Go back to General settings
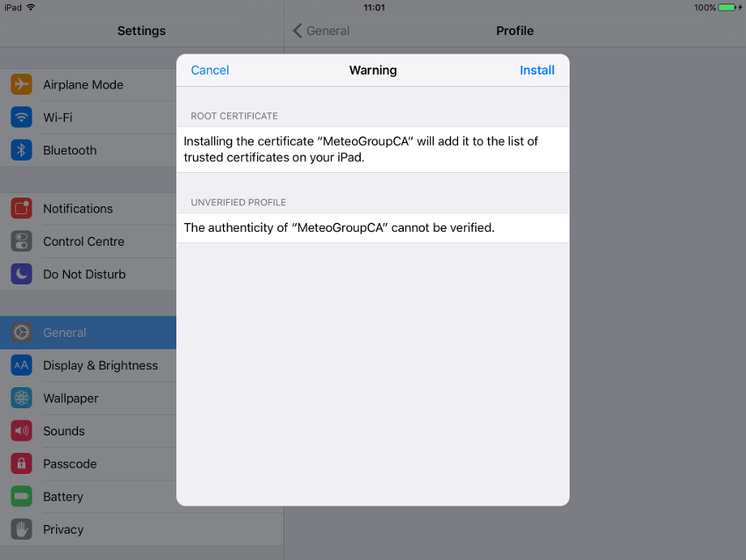 pyautogui.click(x=321, y=31)
